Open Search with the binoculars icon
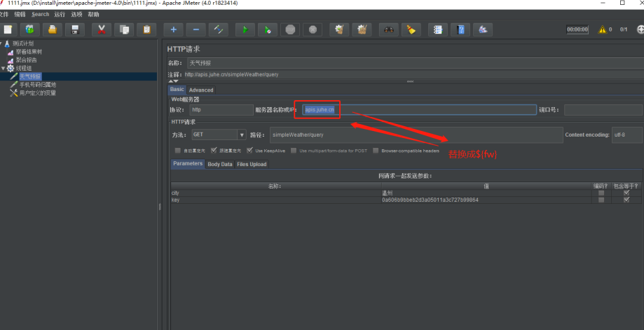 388,29
